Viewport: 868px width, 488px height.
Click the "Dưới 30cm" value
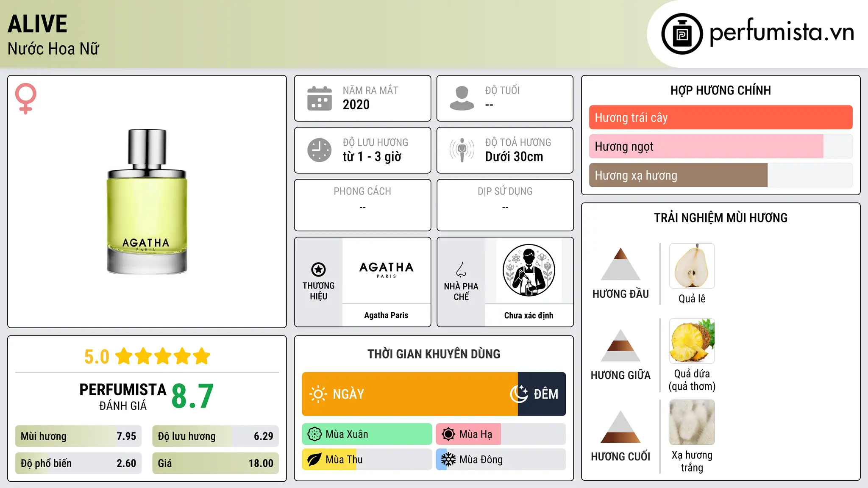(514, 157)
